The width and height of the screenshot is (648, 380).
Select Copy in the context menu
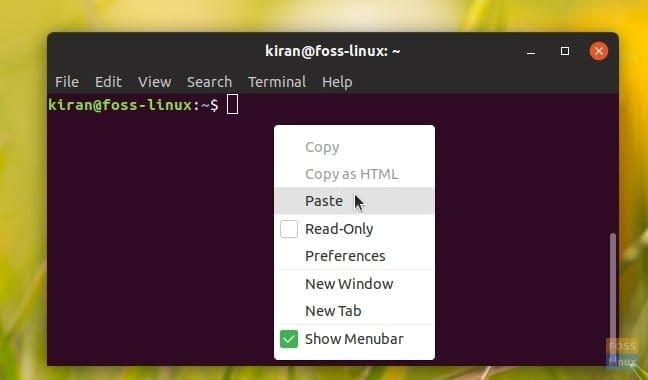pos(354,147)
